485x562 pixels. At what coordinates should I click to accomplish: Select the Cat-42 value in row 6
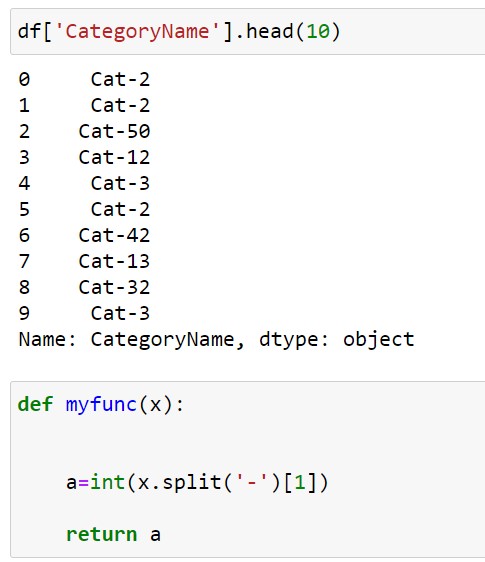114,235
